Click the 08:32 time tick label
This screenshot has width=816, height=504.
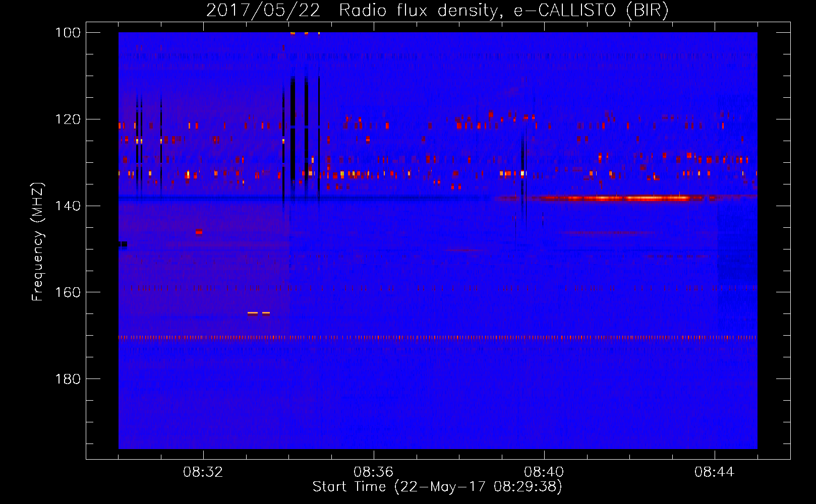coord(203,472)
